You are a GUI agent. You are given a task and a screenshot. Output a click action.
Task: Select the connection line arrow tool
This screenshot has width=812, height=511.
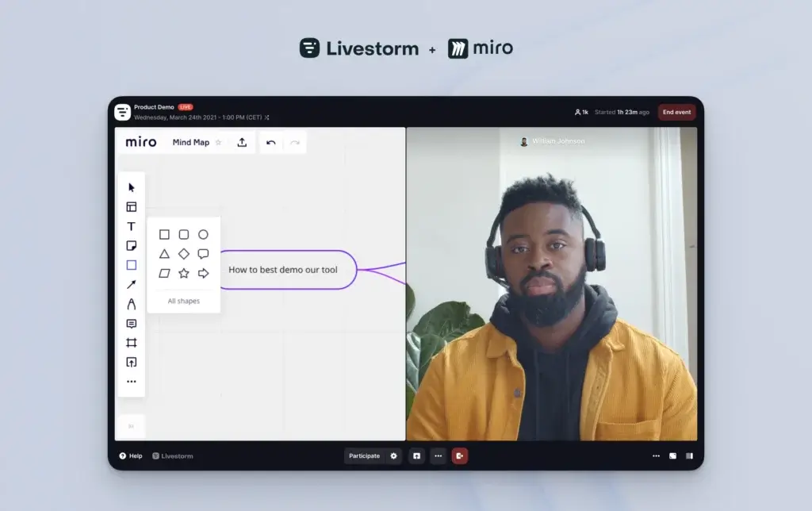pyautogui.click(x=132, y=285)
